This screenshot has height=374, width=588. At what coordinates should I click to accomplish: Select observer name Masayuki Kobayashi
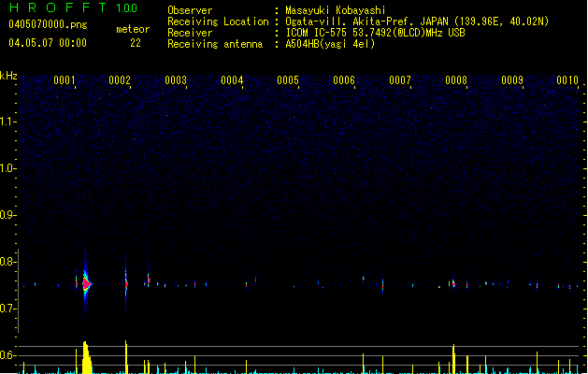click(336, 10)
